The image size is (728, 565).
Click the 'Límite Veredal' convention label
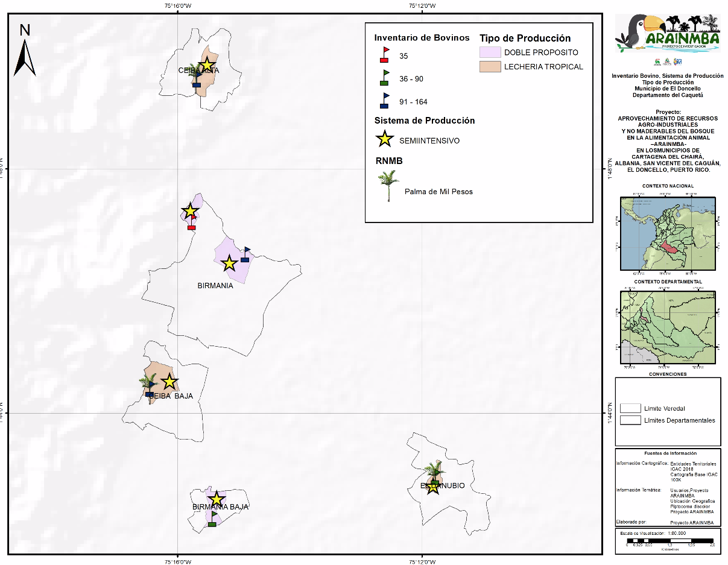[x=665, y=408]
